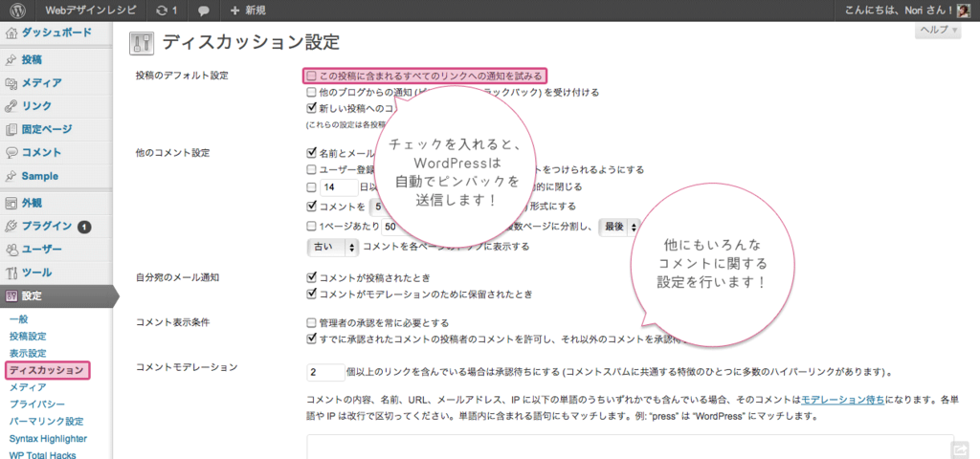The height and width of the screenshot is (459, 980).
Task: Go to プライバシー privacy settings
Action: tap(37, 404)
